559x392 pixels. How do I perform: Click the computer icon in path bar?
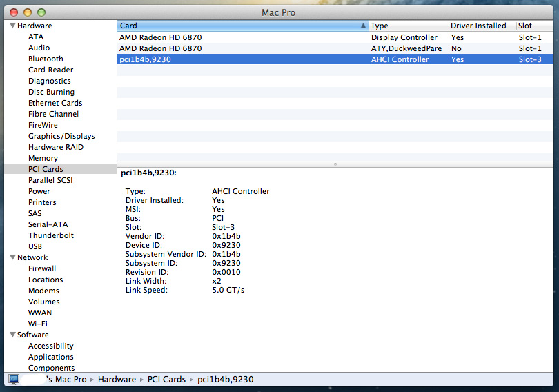click(14, 380)
